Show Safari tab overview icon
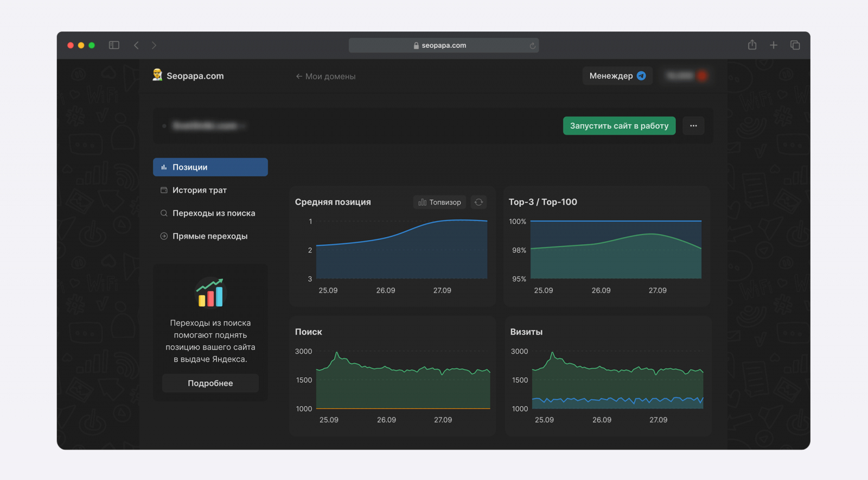The image size is (868, 480). [x=795, y=45]
